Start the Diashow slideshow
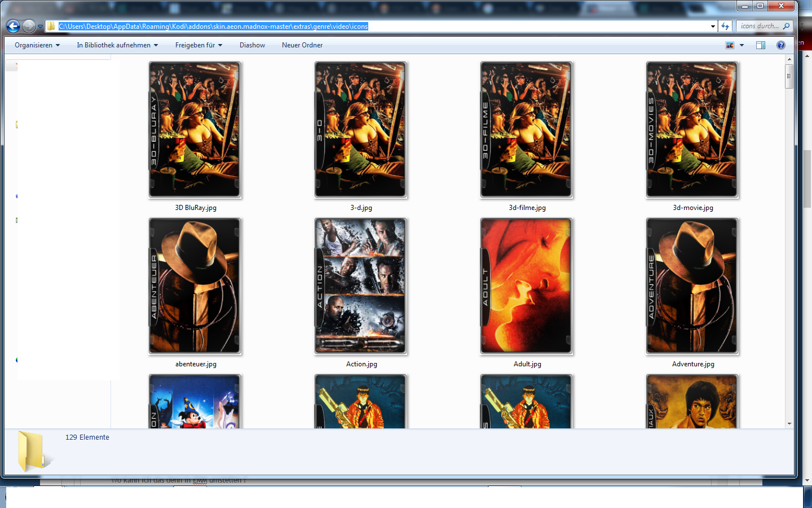This screenshot has width=812, height=508. pyautogui.click(x=252, y=45)
